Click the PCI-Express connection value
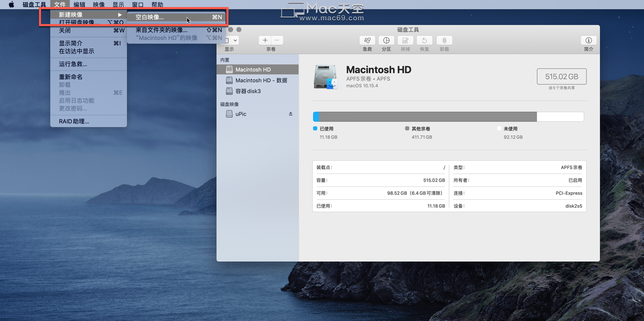The width and height of the screenshot is (644, 321). pos(569,193)
